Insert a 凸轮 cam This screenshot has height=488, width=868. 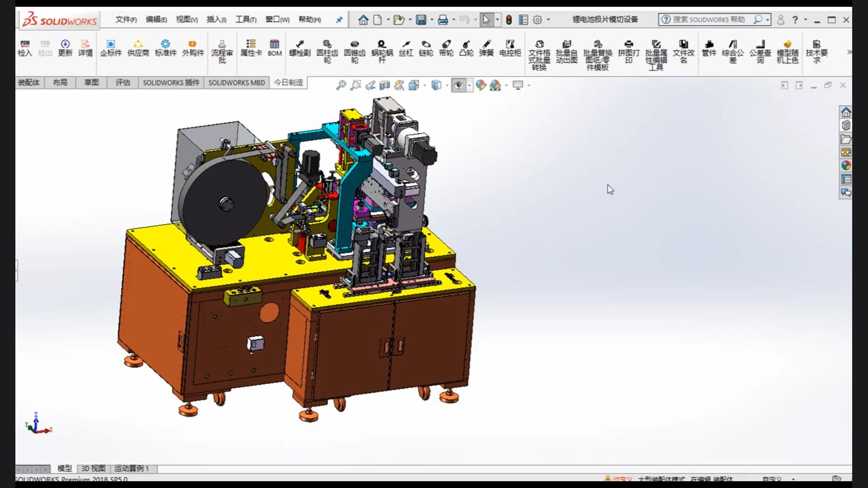click(466, 48)
